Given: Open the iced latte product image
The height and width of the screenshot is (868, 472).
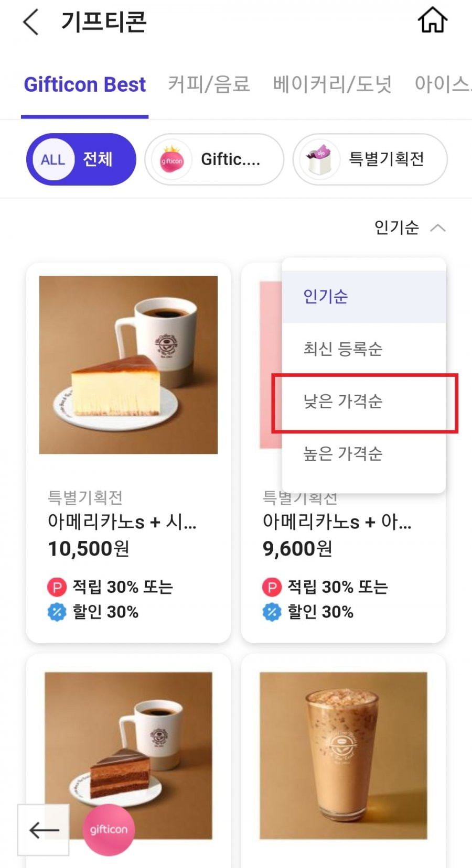Looking at the screenshot, I should (x=344, y=756).
